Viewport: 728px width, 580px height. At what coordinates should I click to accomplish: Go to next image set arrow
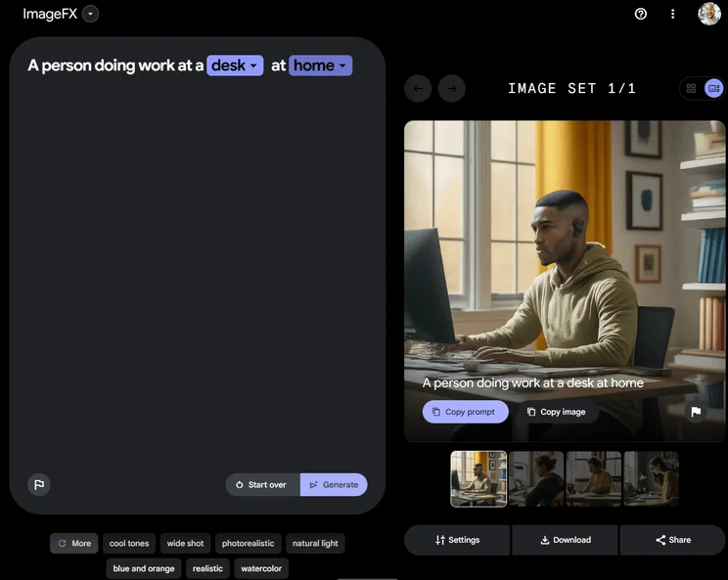click(452, 88)
